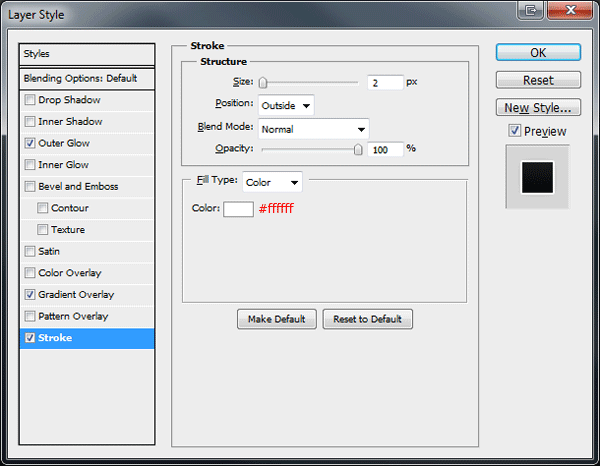The width and height of the screenshot is (600, 466).
Task: Click the style preview thumbnail
Action: (x=538, y=177)
